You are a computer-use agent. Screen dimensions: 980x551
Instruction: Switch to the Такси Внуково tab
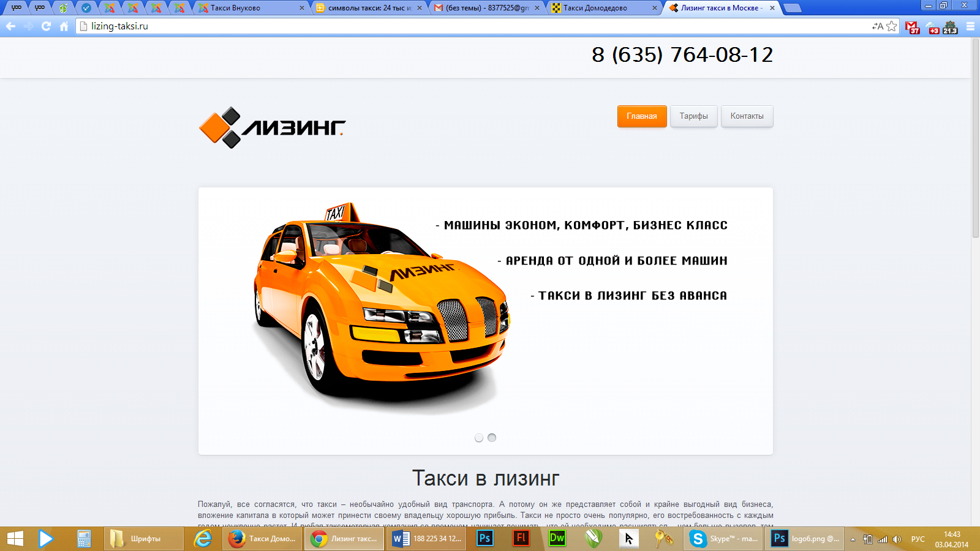click(x=252, y=8)
